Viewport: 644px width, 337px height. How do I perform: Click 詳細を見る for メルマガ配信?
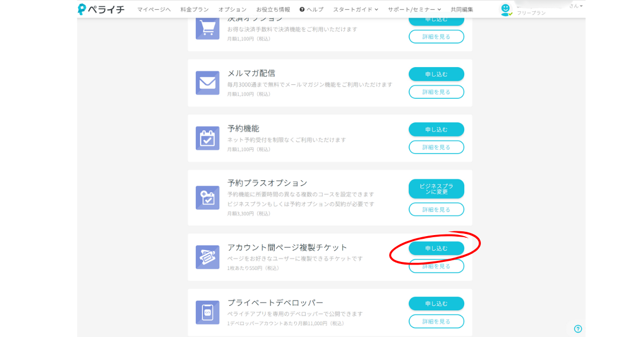click(x=436, y=92)
